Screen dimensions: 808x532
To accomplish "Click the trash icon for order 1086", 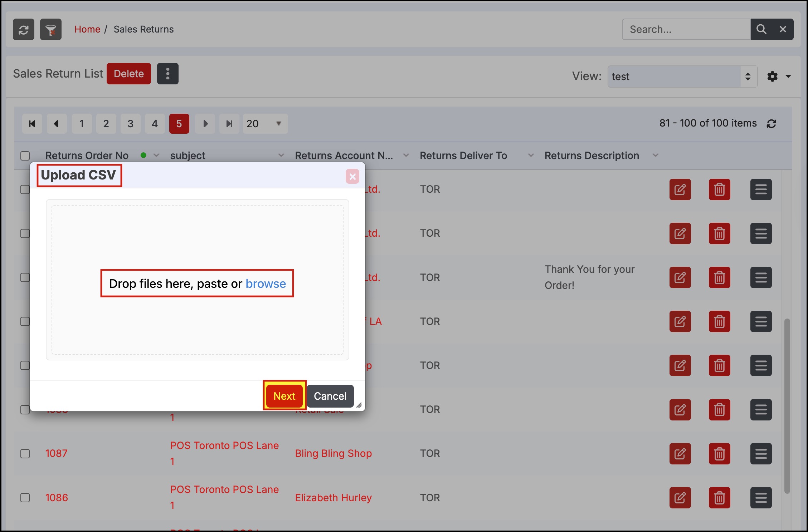I will 719,498.
